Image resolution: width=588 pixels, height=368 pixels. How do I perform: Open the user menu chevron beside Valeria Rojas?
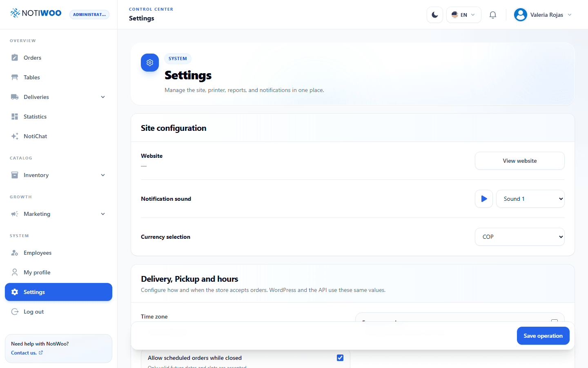pos(570,15)
